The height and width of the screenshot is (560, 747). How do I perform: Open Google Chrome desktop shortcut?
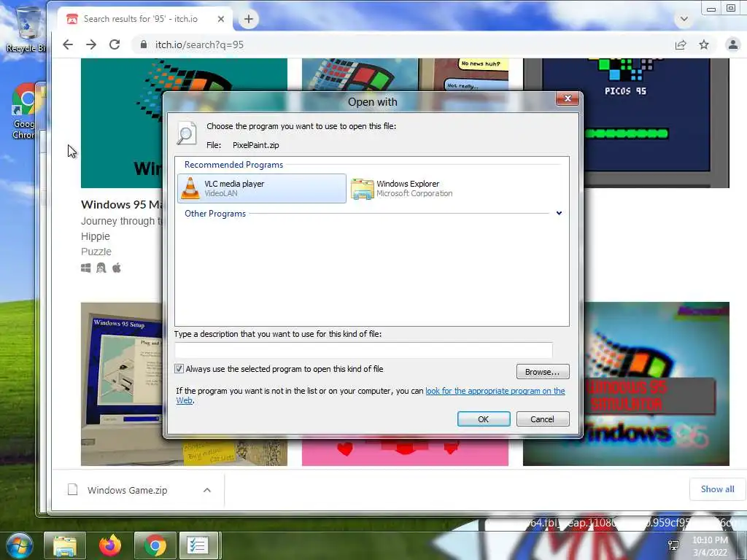(24, 112)
